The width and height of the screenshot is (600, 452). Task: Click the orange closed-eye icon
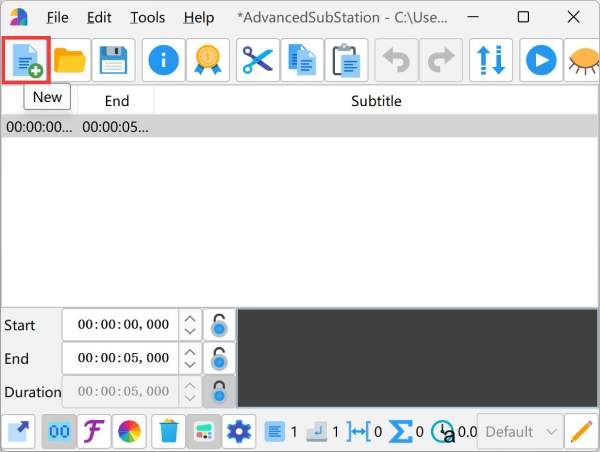[582, 60]
